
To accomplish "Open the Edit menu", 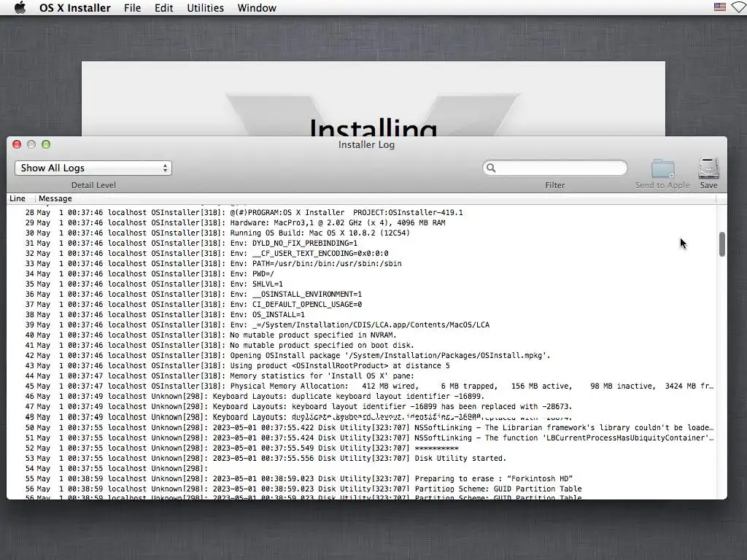I will click(x=163, y=7).
